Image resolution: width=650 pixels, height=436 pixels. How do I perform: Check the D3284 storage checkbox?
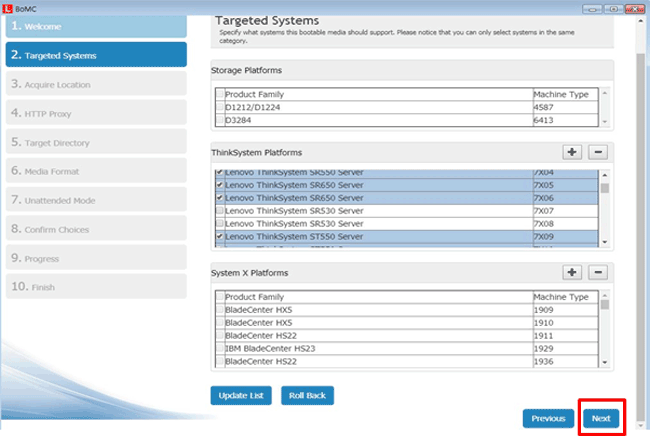[220, 120]
